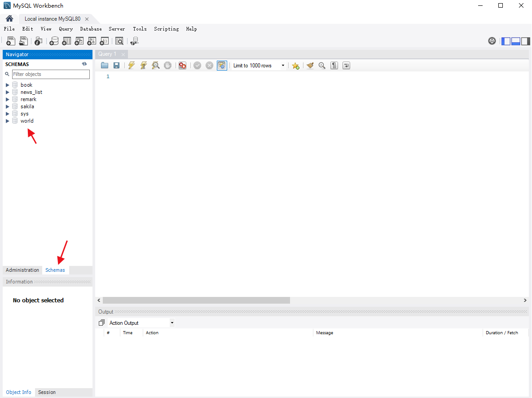
Task: Open script file folder icon in query toolbar
Action: (x=105, y=66)
